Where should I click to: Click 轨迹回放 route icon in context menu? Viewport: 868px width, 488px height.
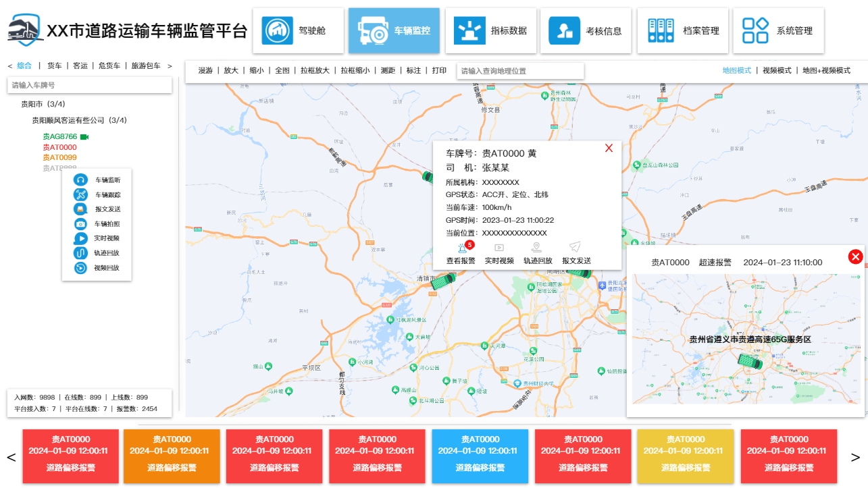[80, 253]
